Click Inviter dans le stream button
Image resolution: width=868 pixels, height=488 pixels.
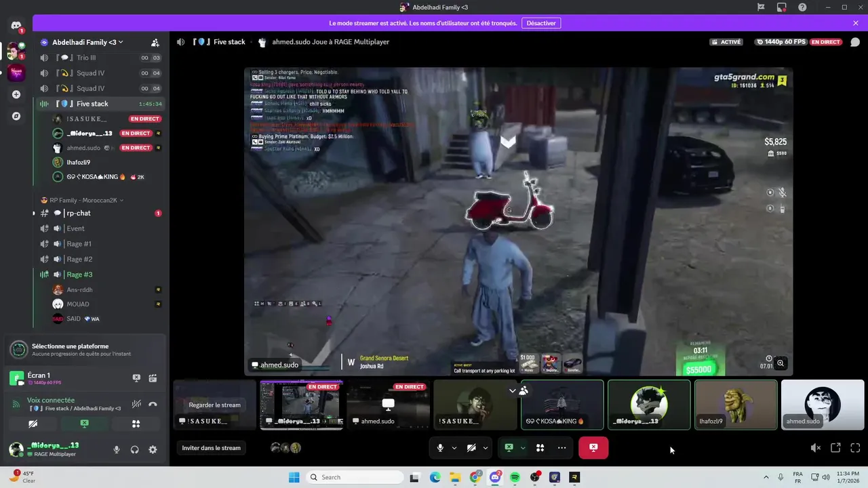(211, 448)
